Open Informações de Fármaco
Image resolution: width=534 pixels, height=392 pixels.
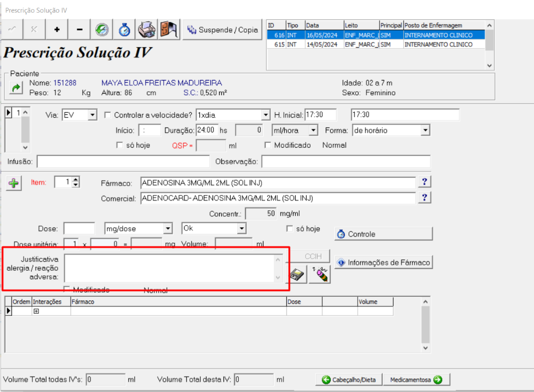point(383,263)
